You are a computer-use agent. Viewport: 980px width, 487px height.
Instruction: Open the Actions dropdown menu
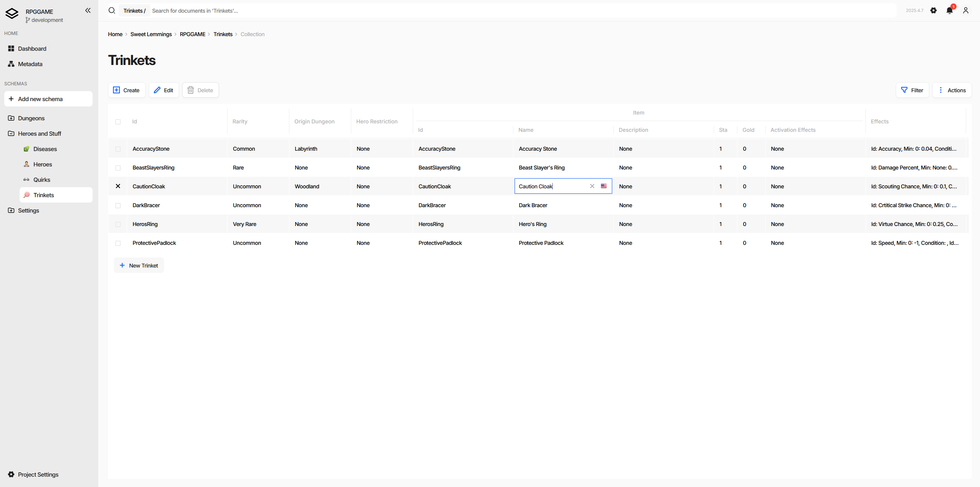click(x=952, y=90)
